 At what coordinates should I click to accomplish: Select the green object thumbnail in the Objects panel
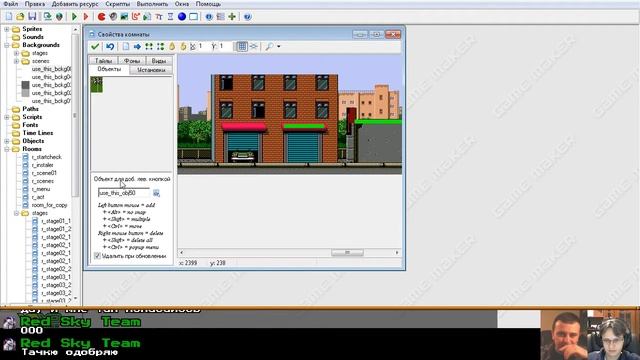coord(97,84)
